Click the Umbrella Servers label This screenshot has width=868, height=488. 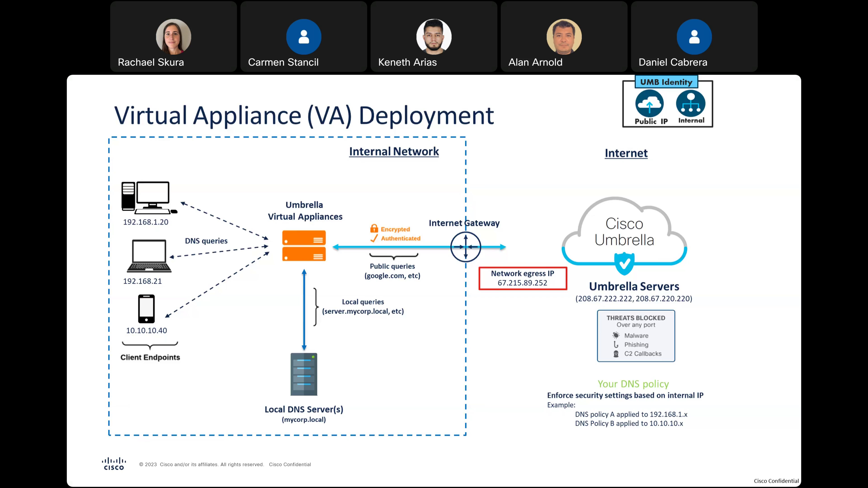tap(634, 286)
